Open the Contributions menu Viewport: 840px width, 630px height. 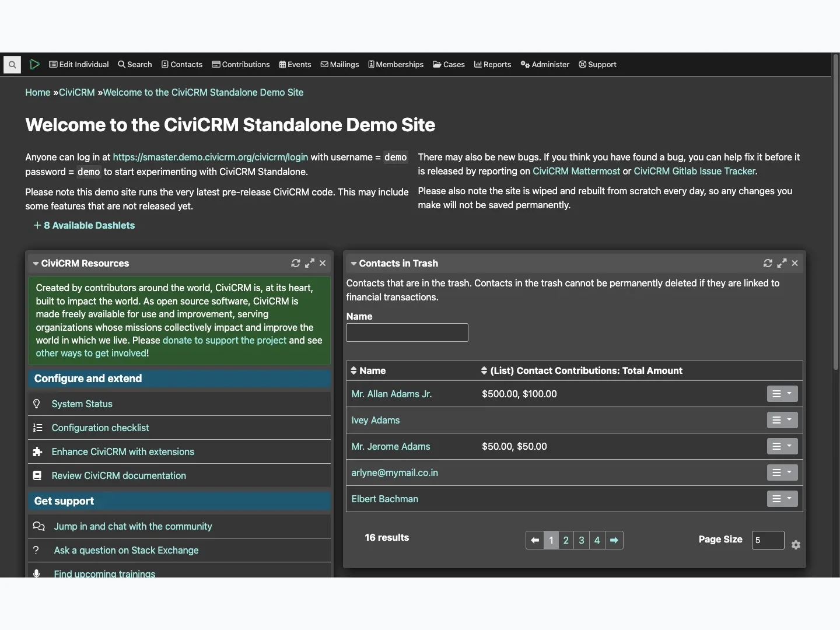point(241,64)
